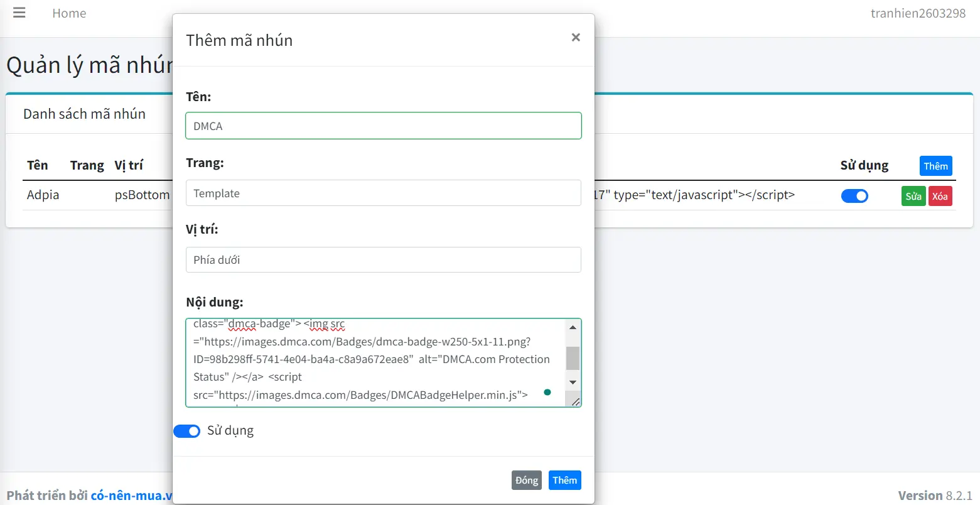Open the Vị trí dropdown showing Phía dưới

pos(384,259)
